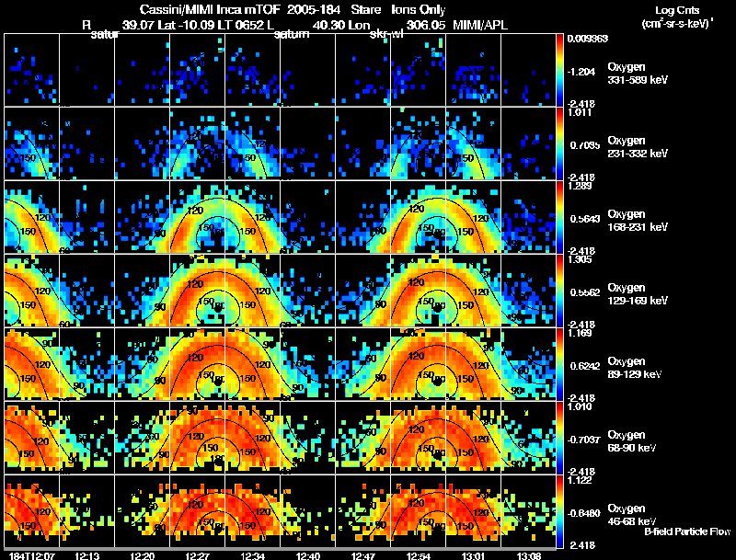Viewport: 736px width, 560px height.
Task: Click the colorbar maximum value '0.009363'
Action: (x=587, y=39)
